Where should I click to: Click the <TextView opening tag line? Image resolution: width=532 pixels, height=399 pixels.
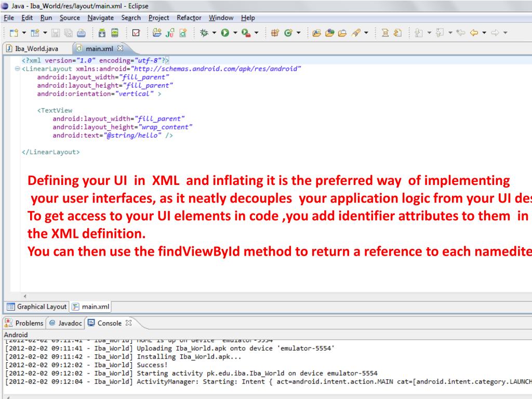pos(55,110)
